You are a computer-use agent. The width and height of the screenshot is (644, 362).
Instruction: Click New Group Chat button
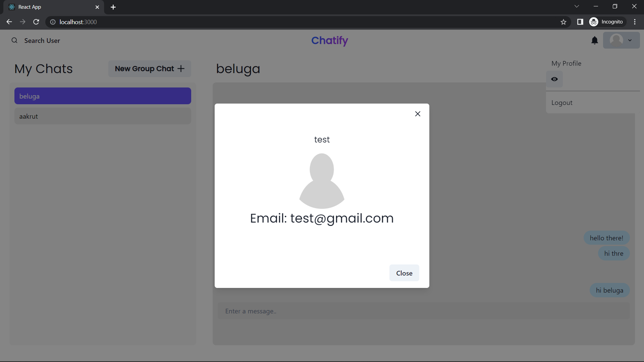point(149,68)
